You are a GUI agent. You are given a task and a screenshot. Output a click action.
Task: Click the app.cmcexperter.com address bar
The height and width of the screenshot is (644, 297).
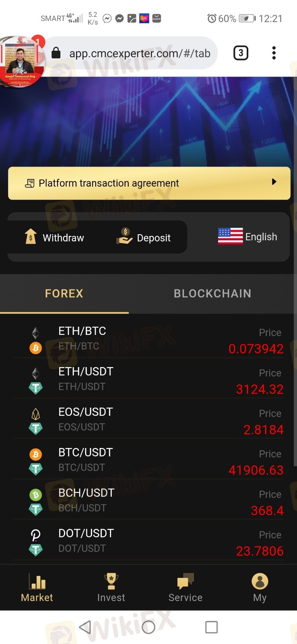[x=139, y=53]
